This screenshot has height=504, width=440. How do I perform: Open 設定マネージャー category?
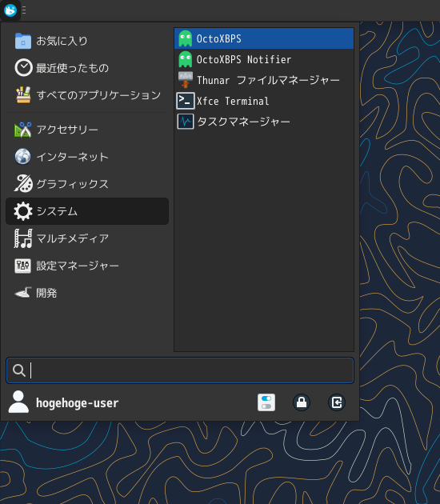tap(87, 266)
